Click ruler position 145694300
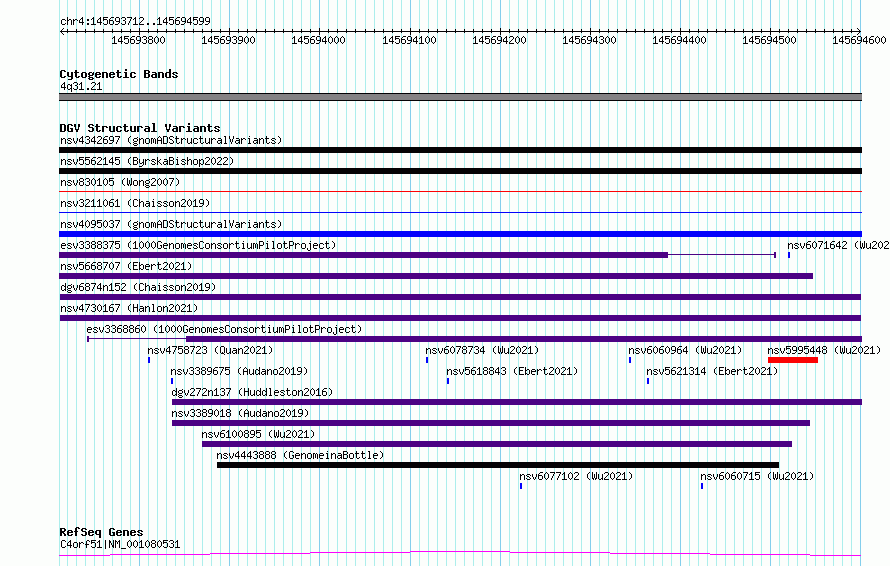This screenshot has height=566, width=890. (589, 40)
